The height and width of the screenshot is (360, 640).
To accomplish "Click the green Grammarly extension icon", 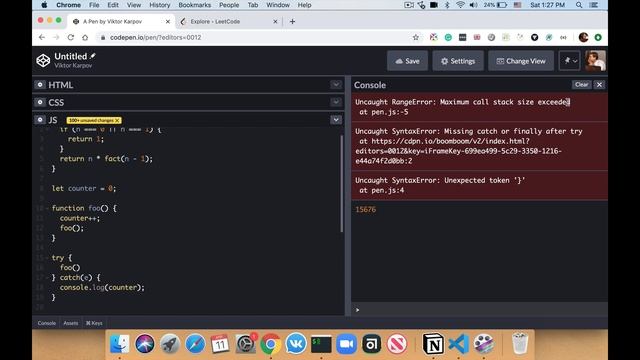I will pyautogui.click(x=448, y=38).
